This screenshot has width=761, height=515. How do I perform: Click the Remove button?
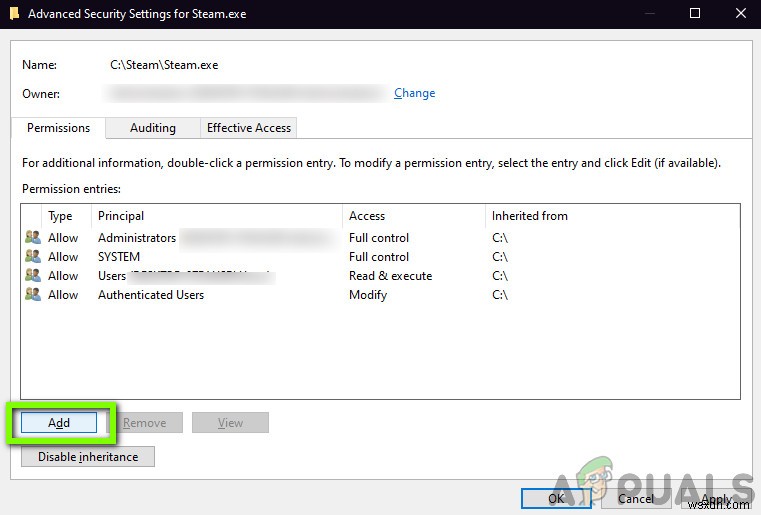click(145, 423)
